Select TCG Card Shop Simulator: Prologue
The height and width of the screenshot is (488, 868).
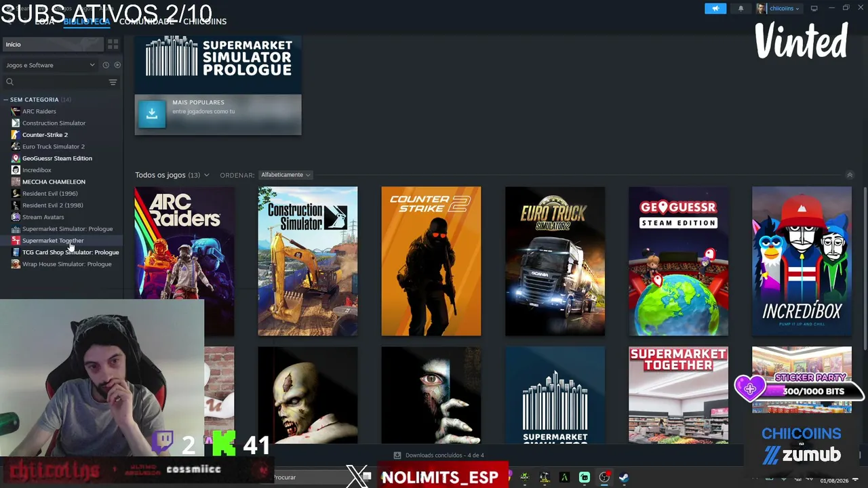coord(71,252)
